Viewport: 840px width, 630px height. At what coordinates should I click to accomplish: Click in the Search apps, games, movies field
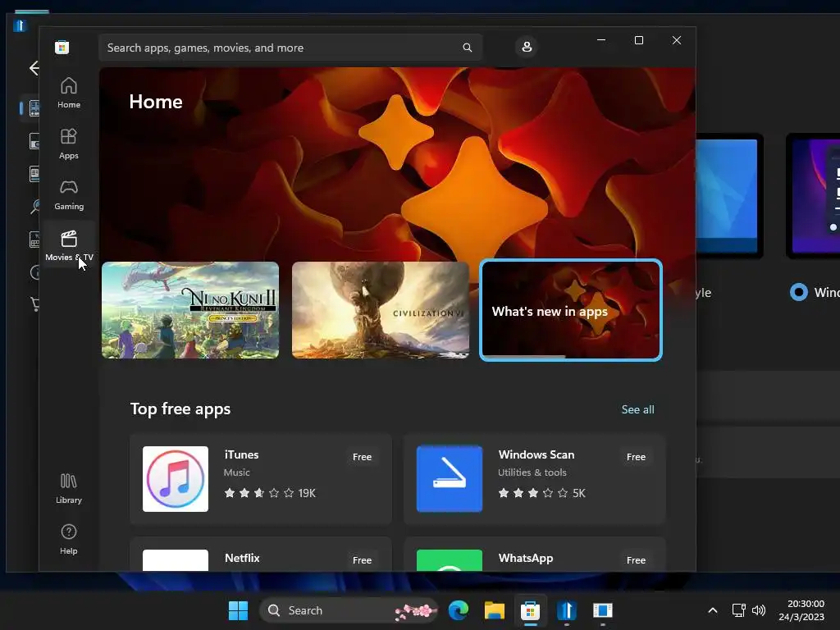click(290, 48)
